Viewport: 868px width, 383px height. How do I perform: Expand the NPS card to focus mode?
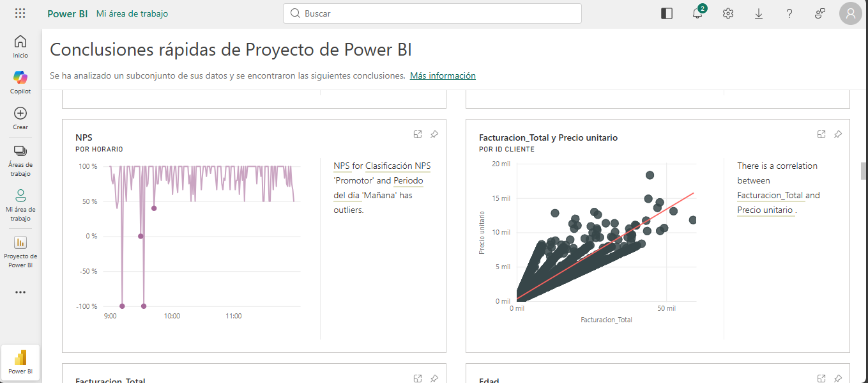(x=417, y=134)
